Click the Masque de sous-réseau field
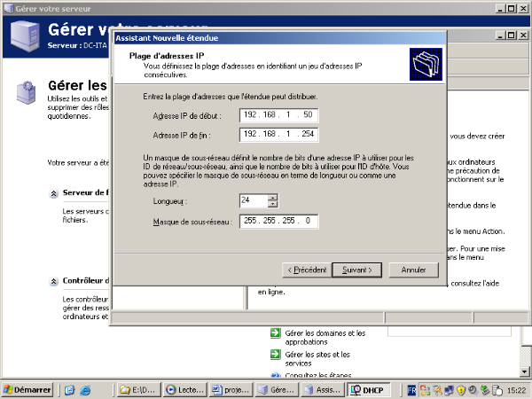This screenshot has width=532, height=399. pyautogui.click(x=278, y=221)
